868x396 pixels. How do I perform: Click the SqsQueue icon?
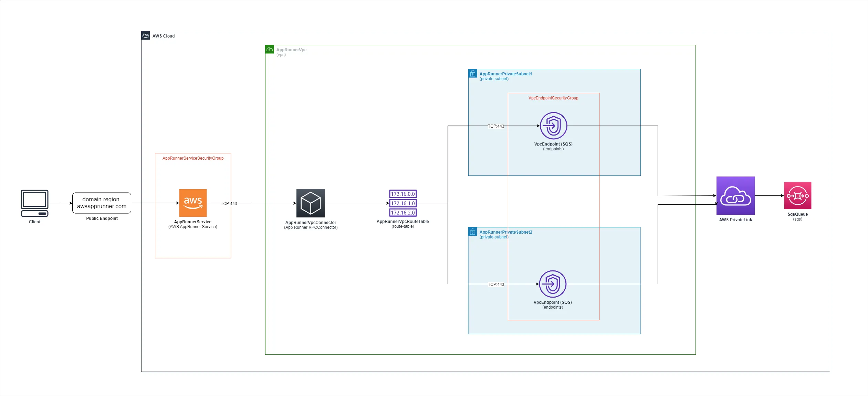(798, 195)
